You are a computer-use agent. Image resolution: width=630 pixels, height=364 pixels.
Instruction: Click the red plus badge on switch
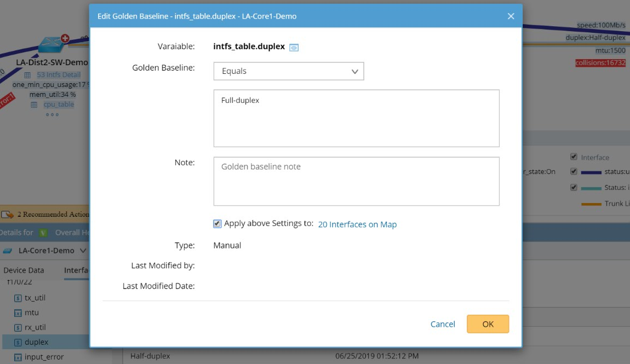pos(65,38)
